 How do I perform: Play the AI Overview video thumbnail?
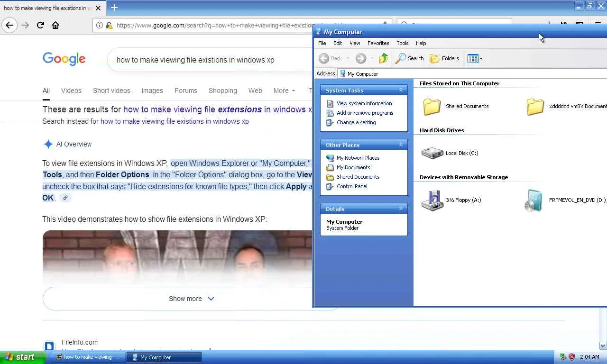pyautogui.click(x=177, y=258)
